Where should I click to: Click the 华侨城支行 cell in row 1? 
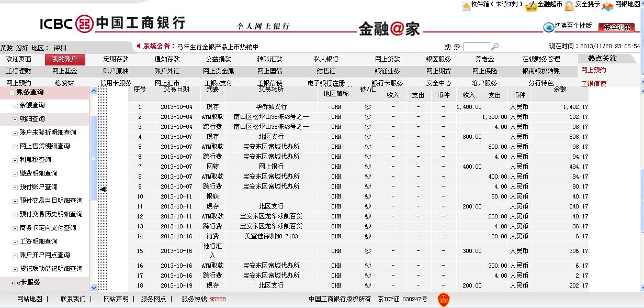(x=271, y=107)
